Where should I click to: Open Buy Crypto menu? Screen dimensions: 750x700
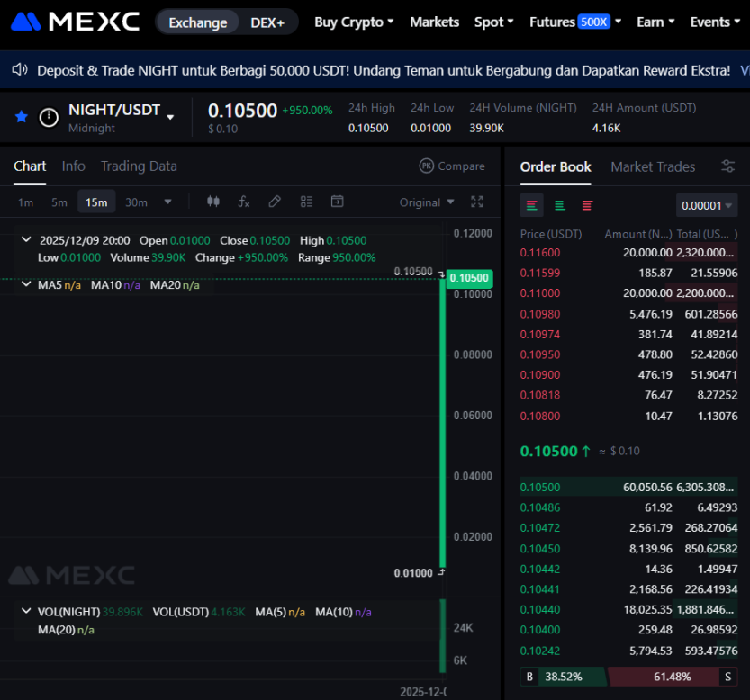(x=354, y=22)
